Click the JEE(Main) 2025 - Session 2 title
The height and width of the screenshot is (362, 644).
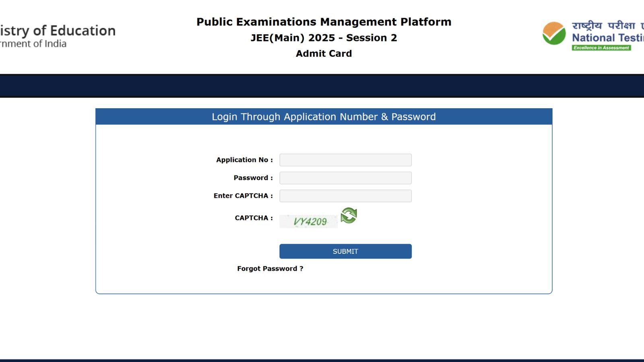click(x=324, y=38)
